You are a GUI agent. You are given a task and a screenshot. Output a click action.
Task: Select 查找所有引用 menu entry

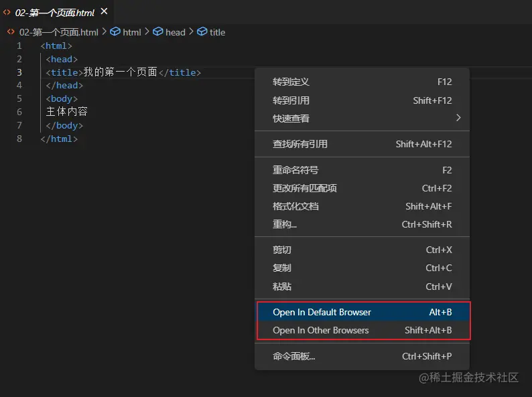click(362, 144)
